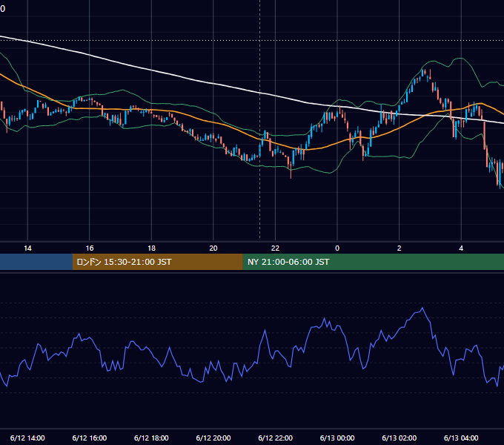Click the 6/12 20:00 time label
The width and height of the screenshot is (504, 445).
(213, 438)
